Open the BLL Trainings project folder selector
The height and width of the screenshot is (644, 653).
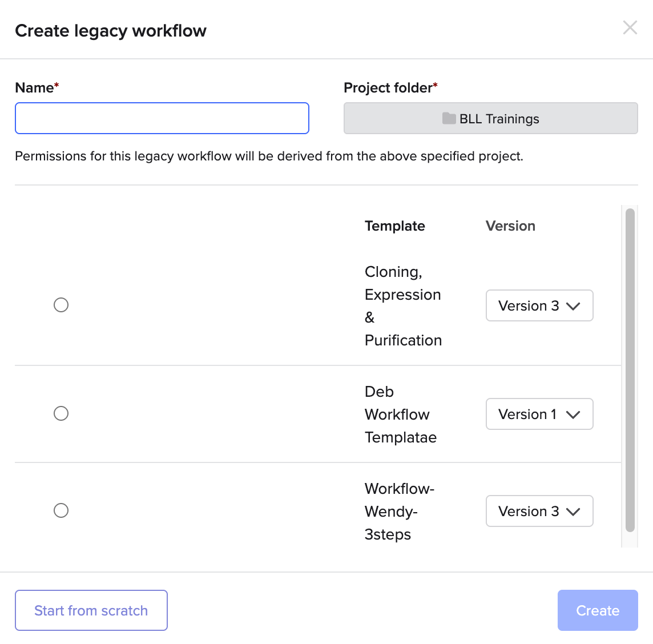(x=490, y=118)
